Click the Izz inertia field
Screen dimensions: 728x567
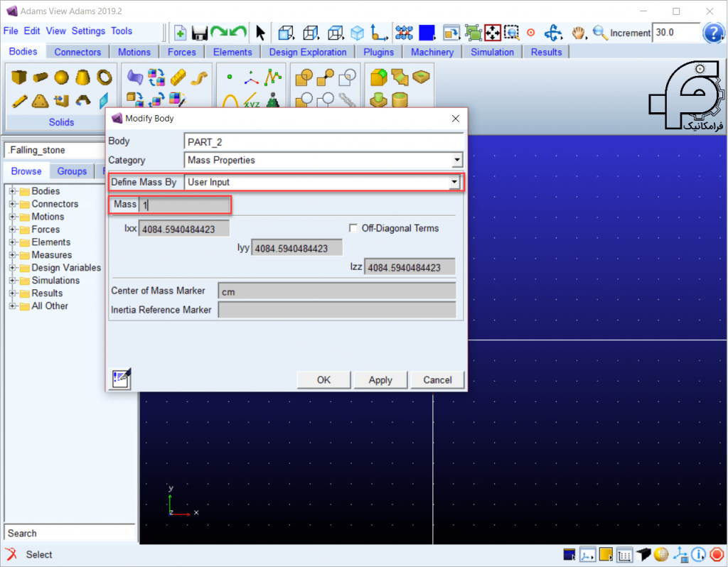pyautogui.click(x=409, y=267)
